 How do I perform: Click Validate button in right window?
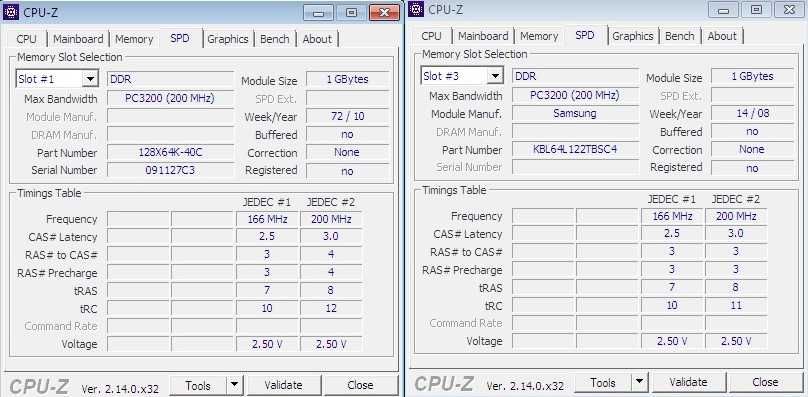[x=688, y=383]
